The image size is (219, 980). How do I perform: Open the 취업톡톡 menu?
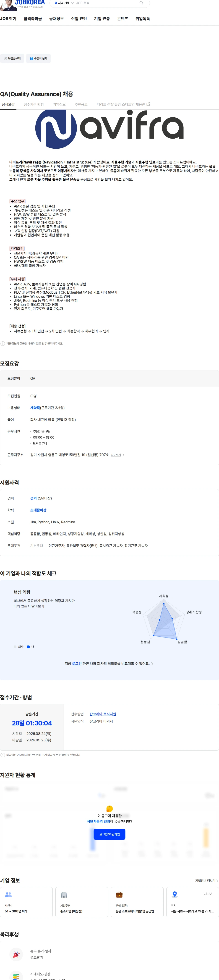143,19
